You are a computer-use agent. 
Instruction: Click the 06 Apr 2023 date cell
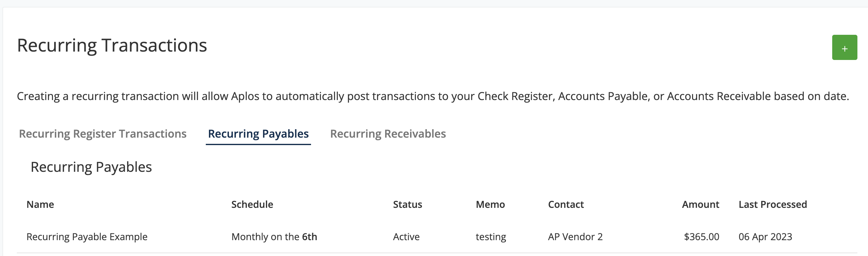(765, 237)
